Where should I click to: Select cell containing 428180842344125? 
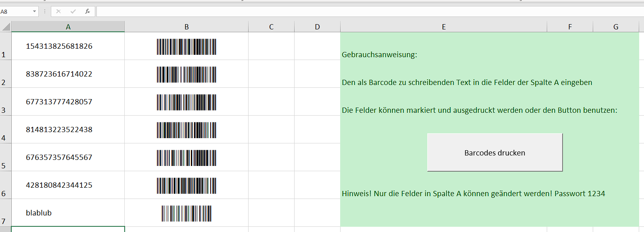click(x=68, y=185)
